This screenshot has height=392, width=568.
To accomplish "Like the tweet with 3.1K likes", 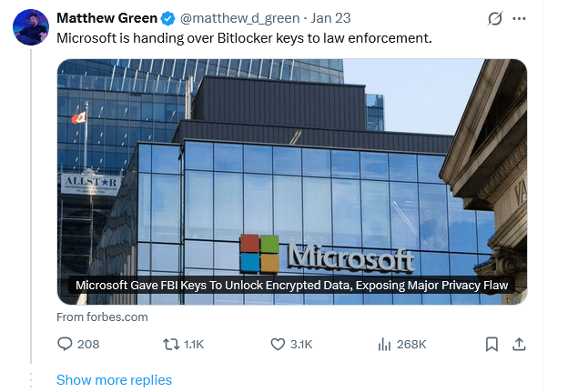I will (279, 344).
